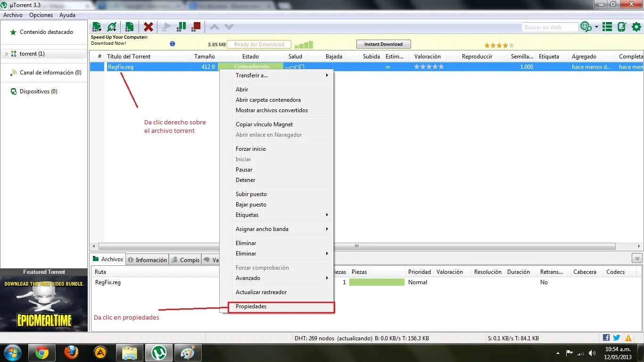Click the green Pause torrent toolbar icon
The image size is (644, 362).
click(181, 27)
